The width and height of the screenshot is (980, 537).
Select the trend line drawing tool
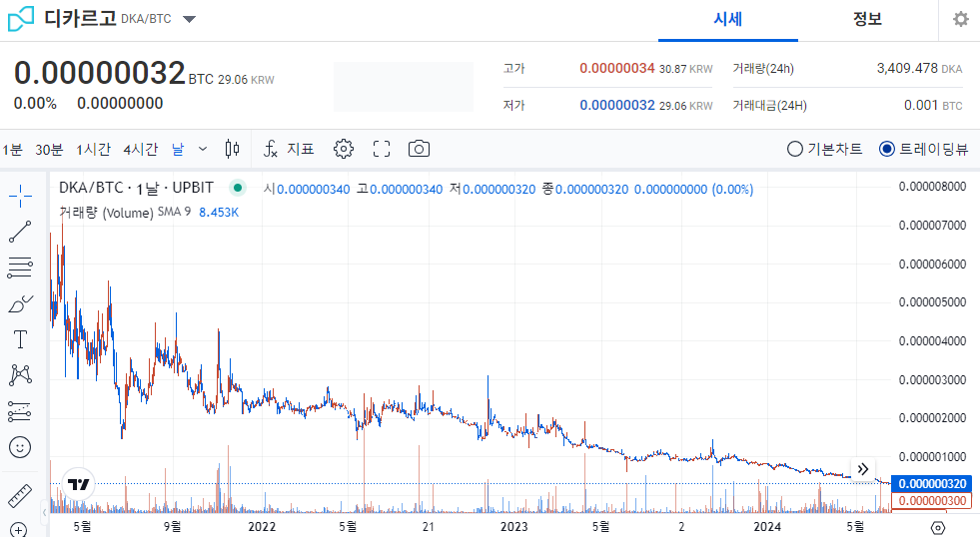[20, 232]
